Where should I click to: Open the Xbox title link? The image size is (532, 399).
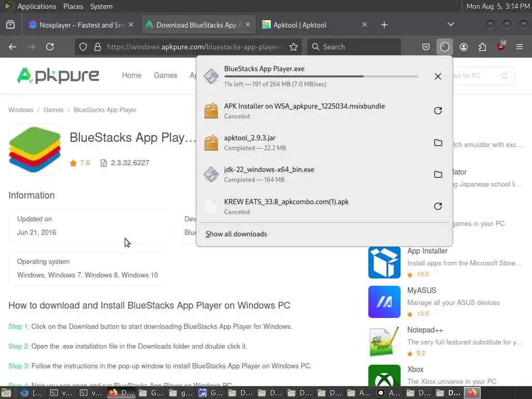point(415,369)
